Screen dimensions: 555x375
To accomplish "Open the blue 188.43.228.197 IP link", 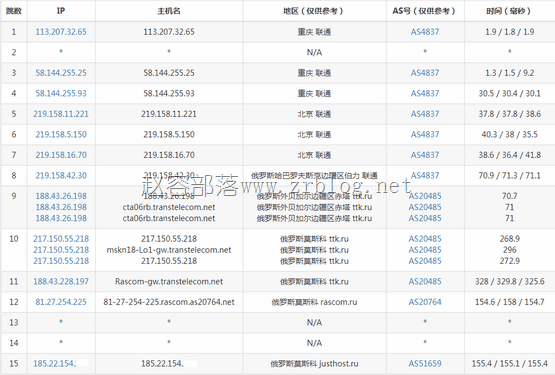I will 61,282.
